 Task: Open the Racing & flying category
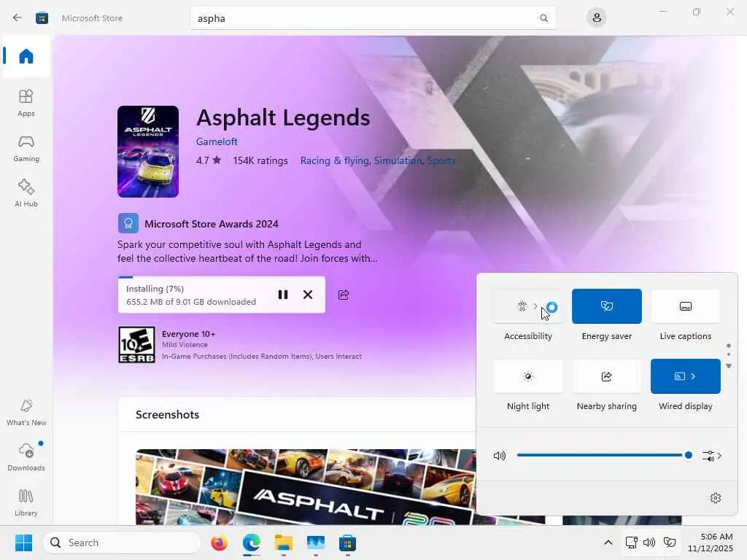[x=334, y=160]
